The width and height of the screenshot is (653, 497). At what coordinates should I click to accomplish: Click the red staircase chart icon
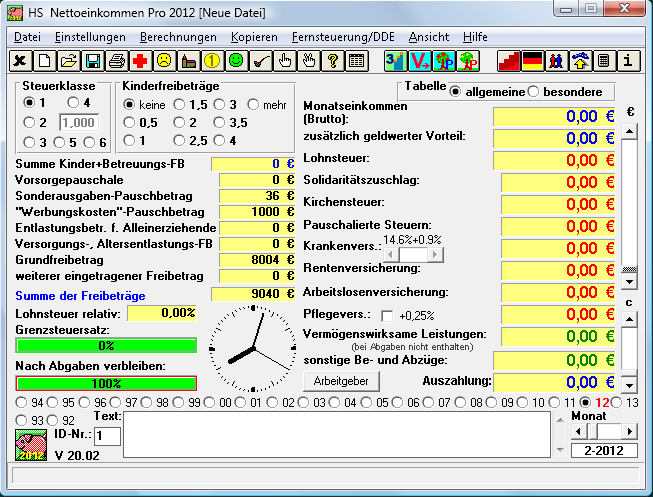pyautogui.click(x=509, y=61)
